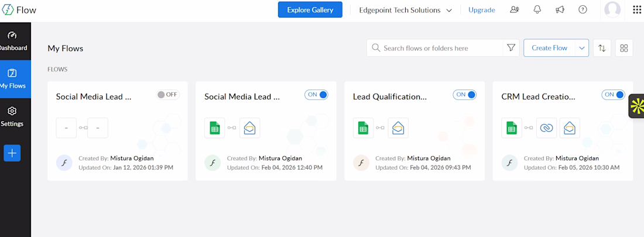Click the Explore Gallery button
The width and height of the screenshot is (644, 237).
310,9
